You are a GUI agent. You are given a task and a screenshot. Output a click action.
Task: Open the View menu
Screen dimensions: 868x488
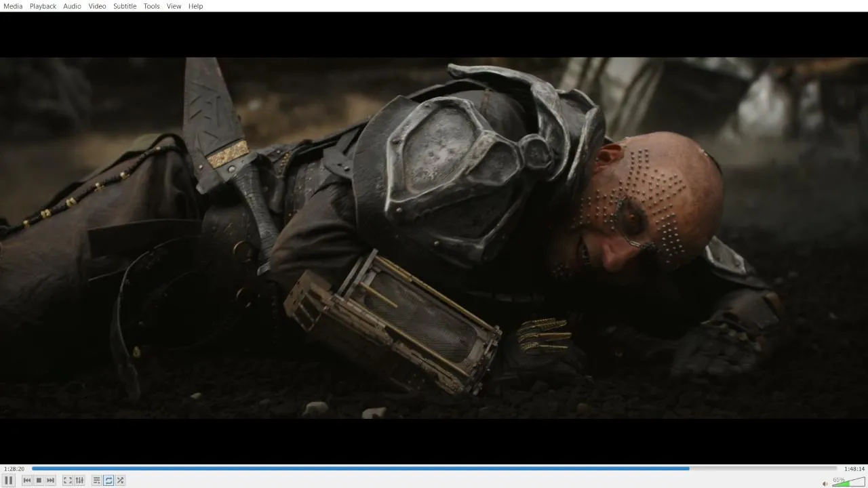pos(174,6)
